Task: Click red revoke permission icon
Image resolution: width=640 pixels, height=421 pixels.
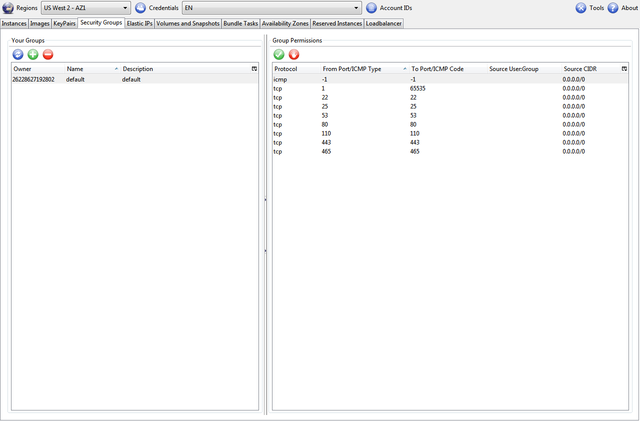Action: click(x=294, y=54)
